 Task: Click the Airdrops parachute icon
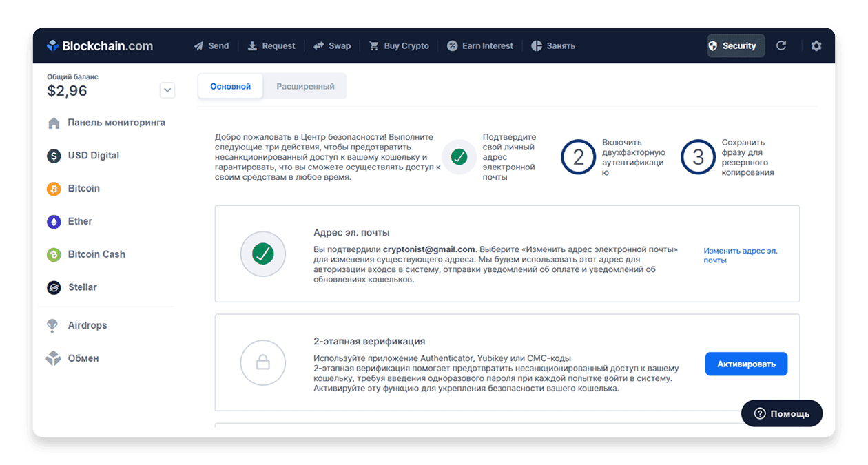pyautogui.click(x=52, y=326)
